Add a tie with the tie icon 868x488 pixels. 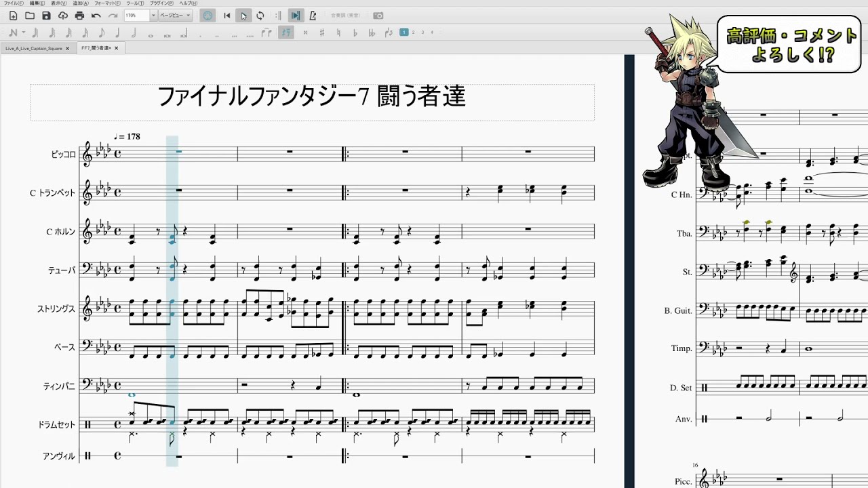(267, 33)
